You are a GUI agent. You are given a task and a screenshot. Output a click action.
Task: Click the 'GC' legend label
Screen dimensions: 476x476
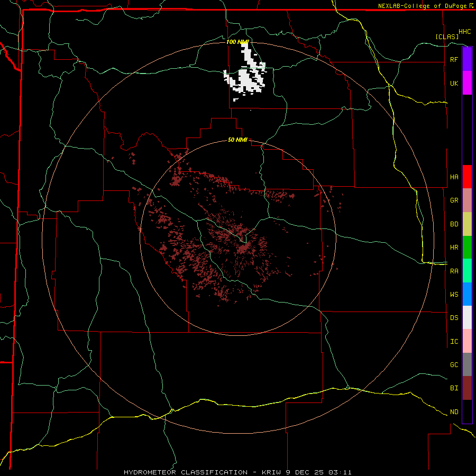[x=454, y=365]
